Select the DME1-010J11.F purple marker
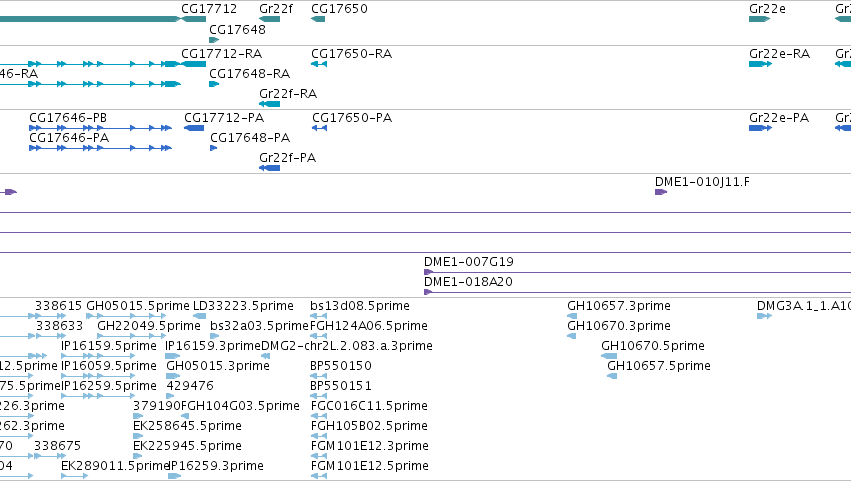 pyautogui.click(x=661, y=192)
